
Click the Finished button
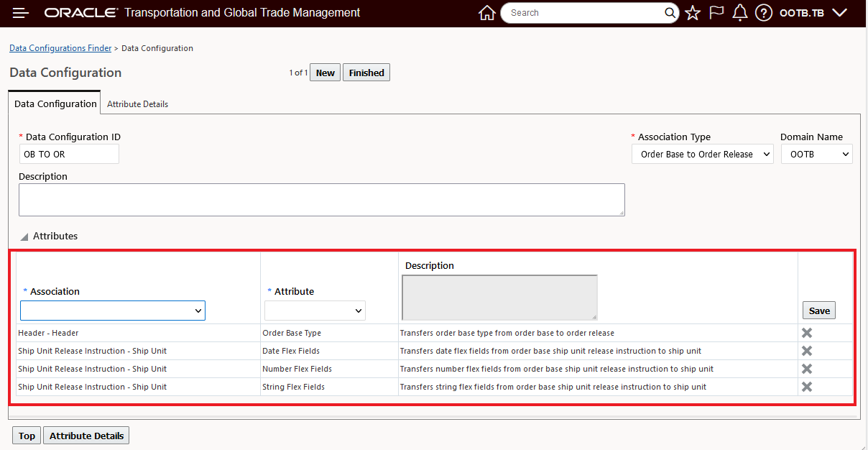coord(366,73)
